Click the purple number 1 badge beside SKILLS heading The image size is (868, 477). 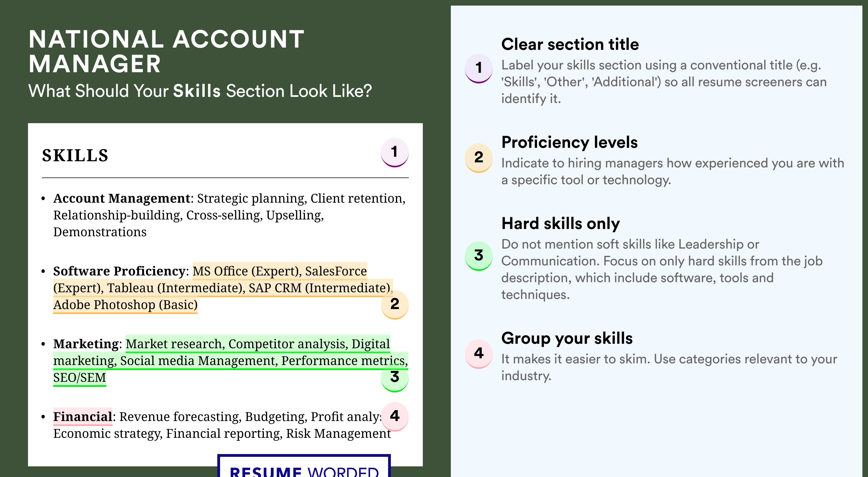coord(395,152)
